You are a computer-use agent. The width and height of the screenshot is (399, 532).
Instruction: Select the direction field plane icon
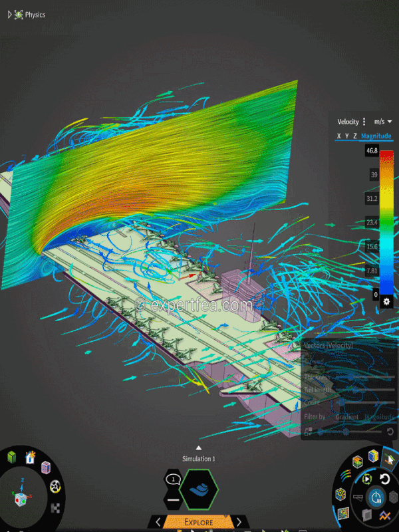tap(343, 513)
